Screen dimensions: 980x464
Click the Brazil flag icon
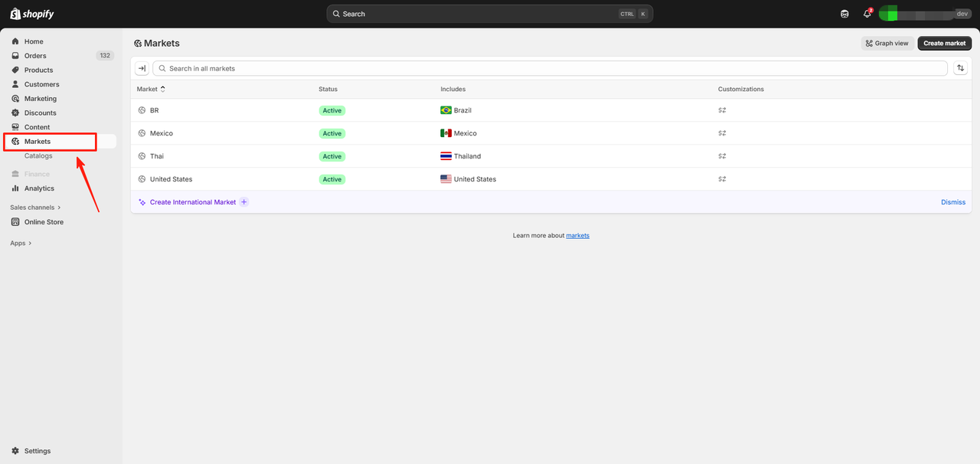click(x=446, y=110)
